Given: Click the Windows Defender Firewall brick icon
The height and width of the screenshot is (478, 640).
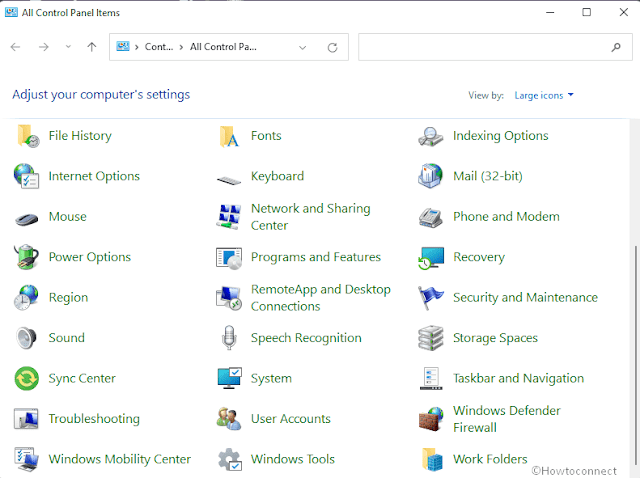Looking at the screenshot, I should (431, 419).
